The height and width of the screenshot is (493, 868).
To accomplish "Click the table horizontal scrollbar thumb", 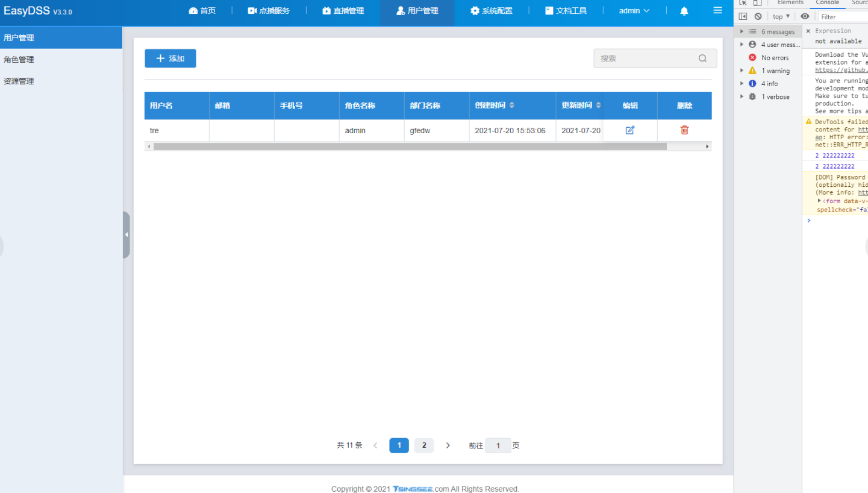I will (410, 146).
